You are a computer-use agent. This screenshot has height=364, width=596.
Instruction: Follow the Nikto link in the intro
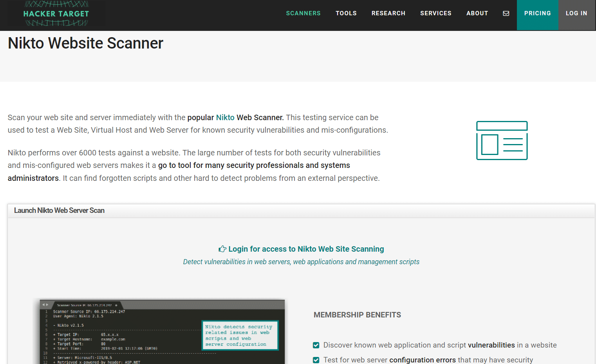(225, 117)
